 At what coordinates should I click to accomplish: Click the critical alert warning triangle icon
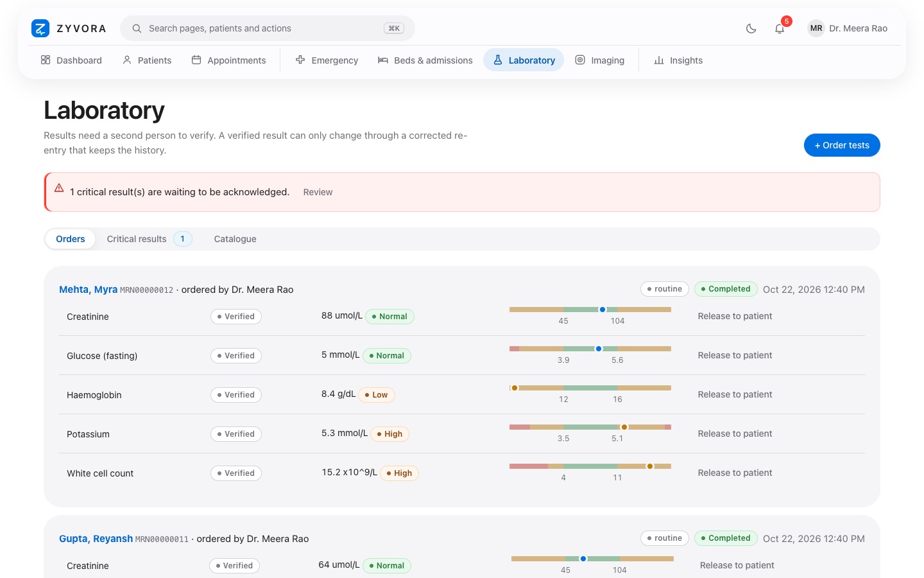coord(59,188)
